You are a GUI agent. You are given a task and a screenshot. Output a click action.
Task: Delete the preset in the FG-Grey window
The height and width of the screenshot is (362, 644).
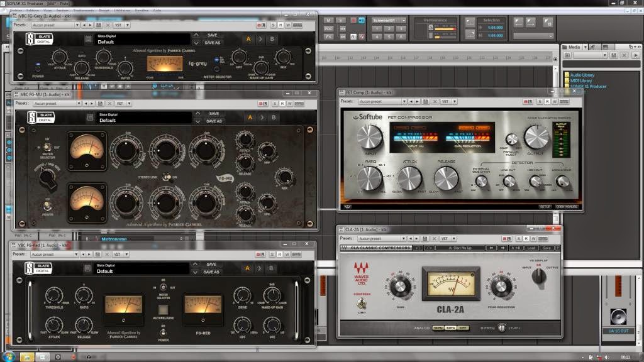[x=108, y=25]
